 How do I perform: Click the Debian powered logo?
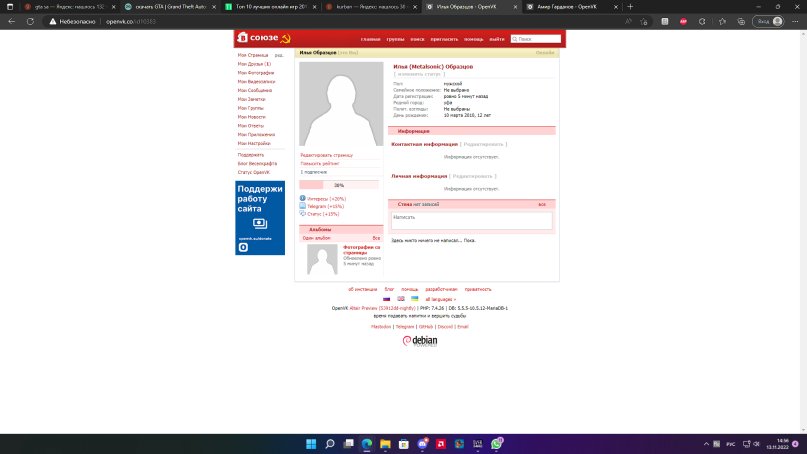420,341
